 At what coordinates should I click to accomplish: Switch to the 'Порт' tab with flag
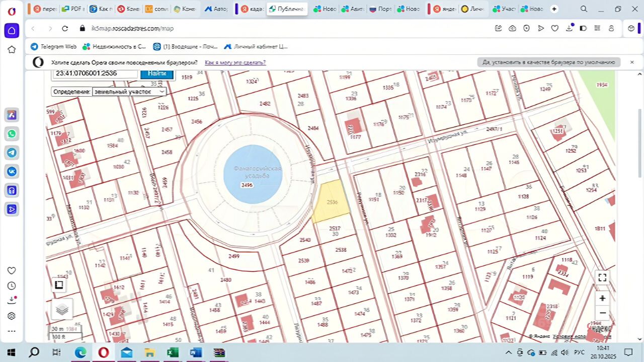(380, 9)
